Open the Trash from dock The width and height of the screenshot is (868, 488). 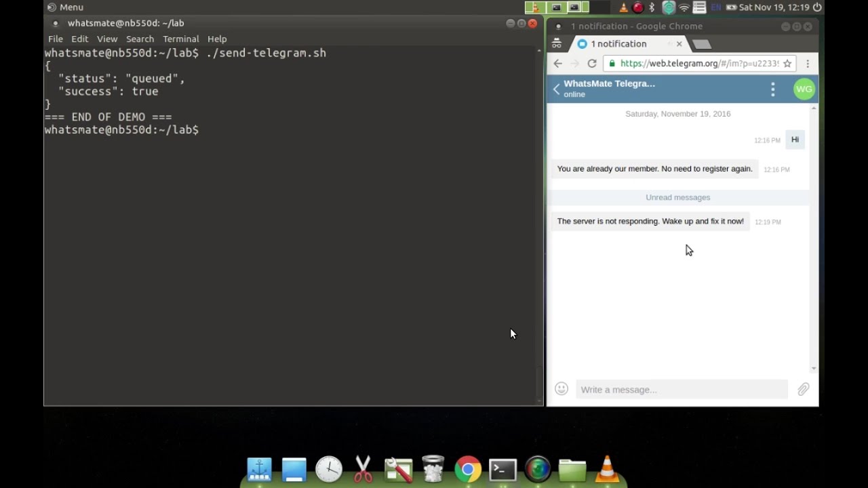433,469
